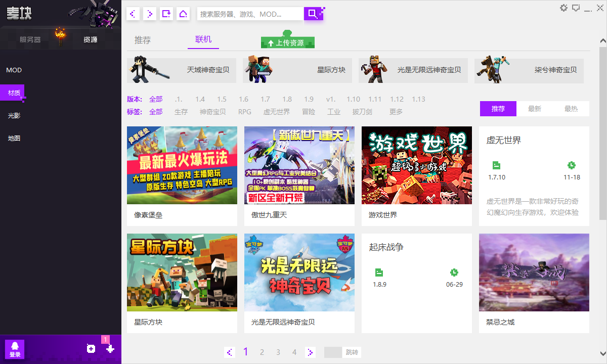Click the 柒兮神奇宝贝 horse rider avatar
This screenshot has height=364, width=607.
pyautogui.click(x=493, y=70)
